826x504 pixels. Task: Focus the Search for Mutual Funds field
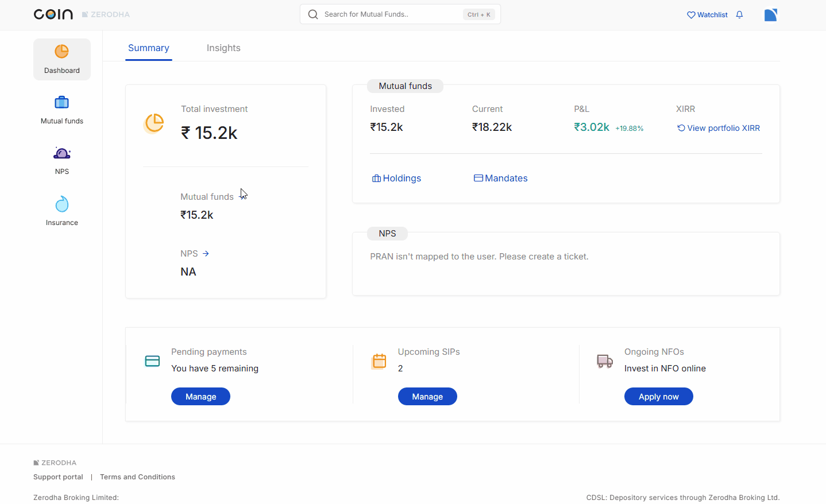point(391,14)
